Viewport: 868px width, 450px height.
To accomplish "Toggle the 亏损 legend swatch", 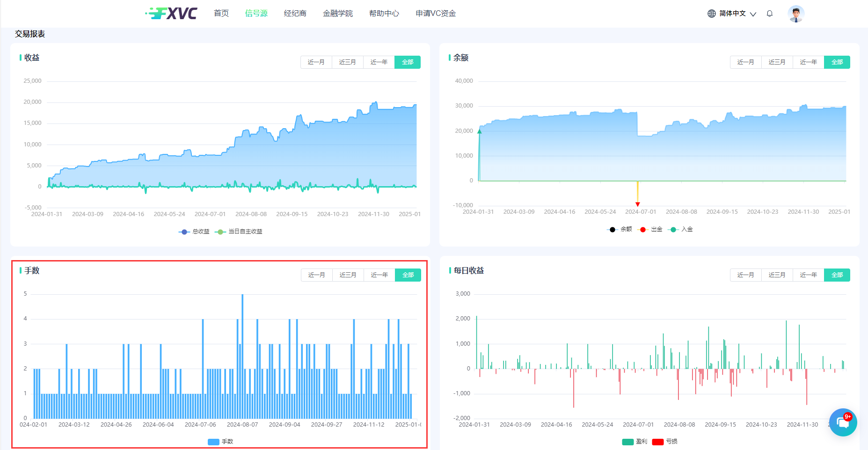I will click(664, 442).
